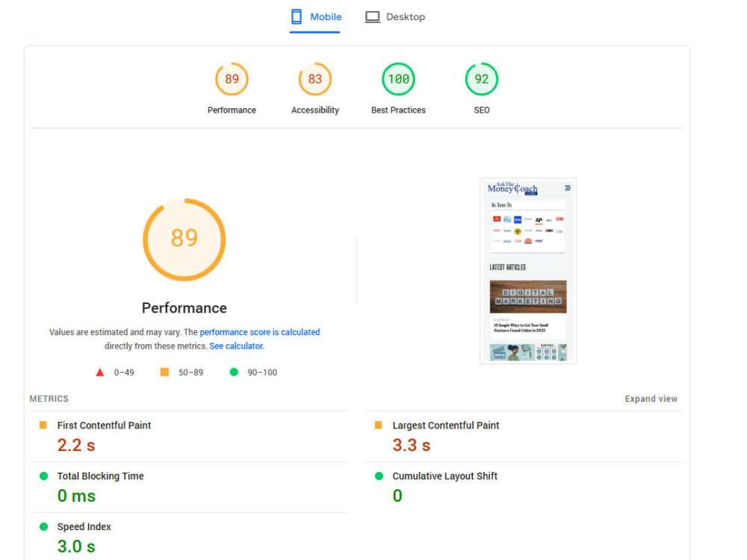Click the First Contentful Paint metric label
This screenshot has width=747, height=560.
pos(104,426)
